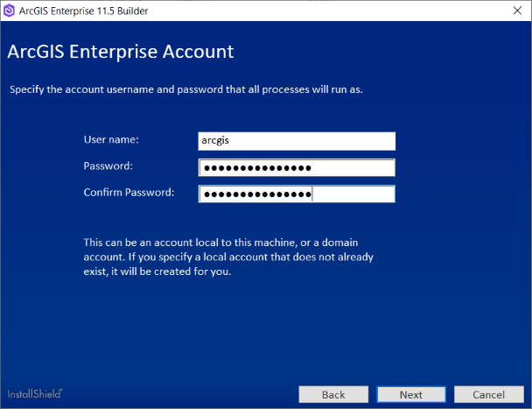Click the InstallShield logo
Image resolution: width=532 pixels, height=409 pixels.
[x=35, y=394]
